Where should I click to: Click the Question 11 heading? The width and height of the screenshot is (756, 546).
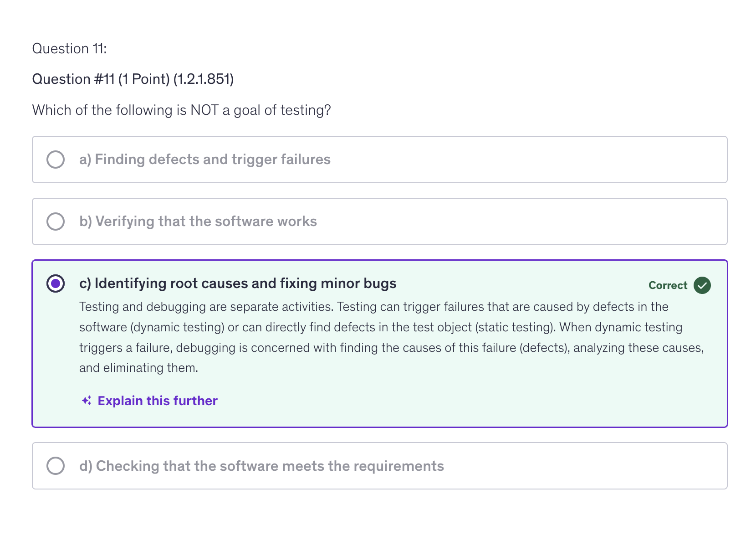69,48
